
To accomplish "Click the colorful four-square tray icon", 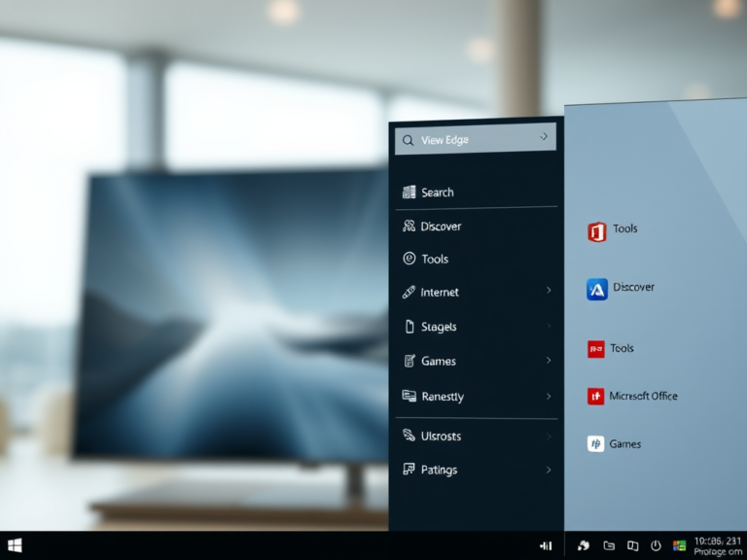I will 679,546.
